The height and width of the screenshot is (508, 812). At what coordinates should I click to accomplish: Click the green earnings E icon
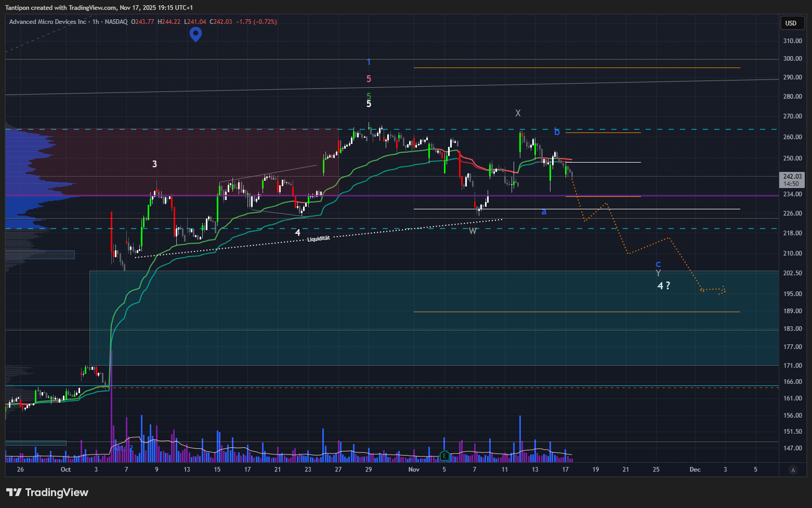[x=444, y=456]
